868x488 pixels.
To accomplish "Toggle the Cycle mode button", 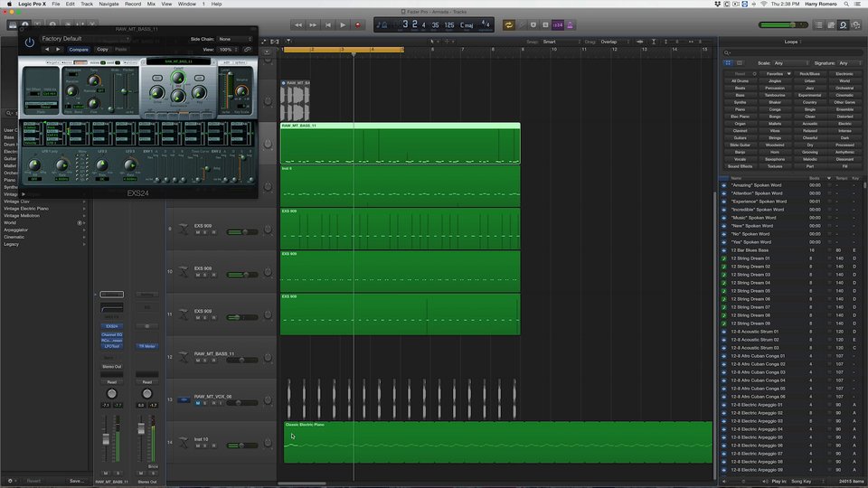I will [509, 25].
